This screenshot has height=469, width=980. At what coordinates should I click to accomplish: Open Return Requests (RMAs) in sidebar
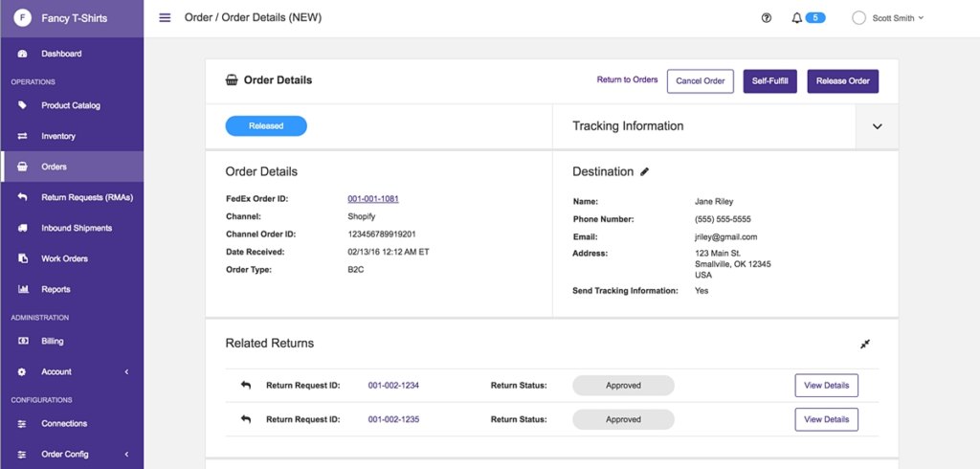coord(86,197)
